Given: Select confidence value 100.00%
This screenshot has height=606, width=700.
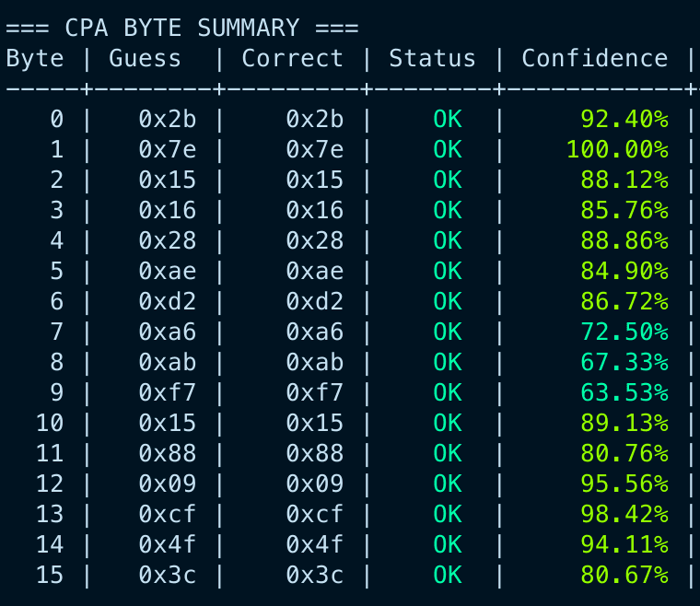Looking at the screenshot, I should 617,149.
